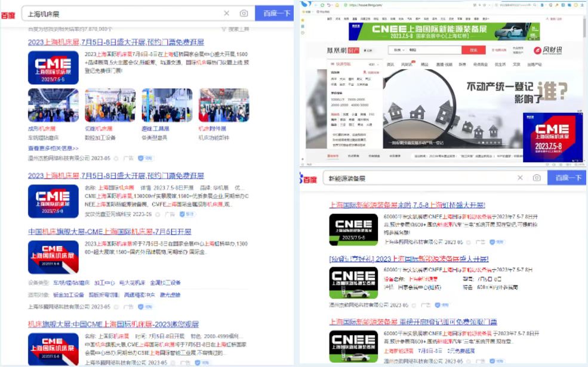Image resolution: width=588 pixels, height=367 pixels.
Task: Click the 保障 shield badge under first result
Action: [145, 158]
